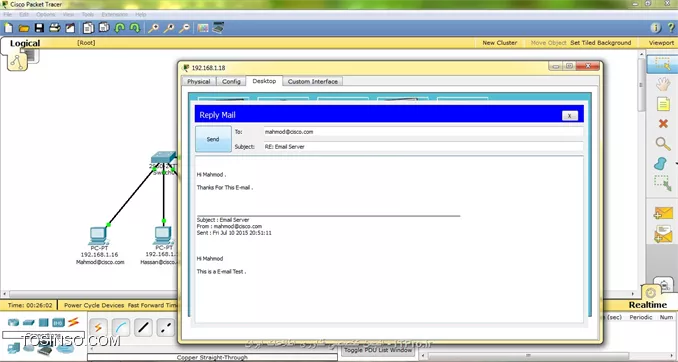
Task: Select Wireless Devices category
Action: point(58,323)
